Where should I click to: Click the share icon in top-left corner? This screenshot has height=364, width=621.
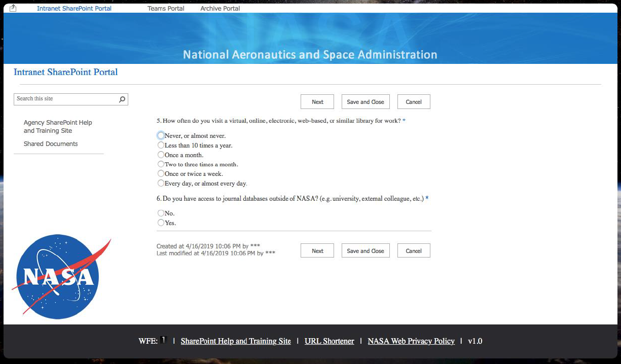point(13,8)
